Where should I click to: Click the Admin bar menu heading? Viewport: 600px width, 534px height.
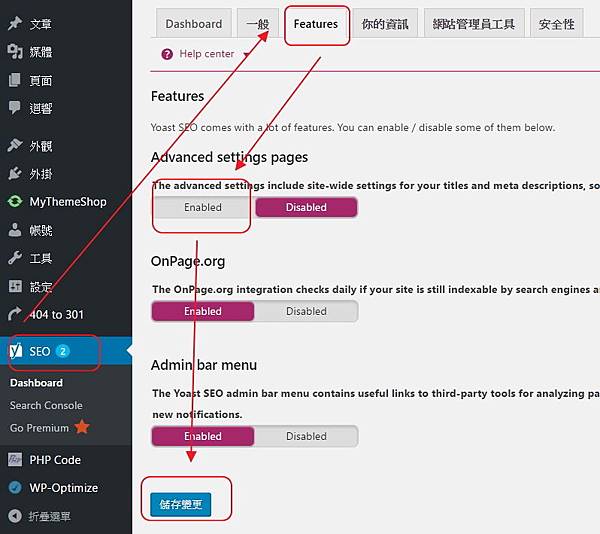click(x=204, y=365)
